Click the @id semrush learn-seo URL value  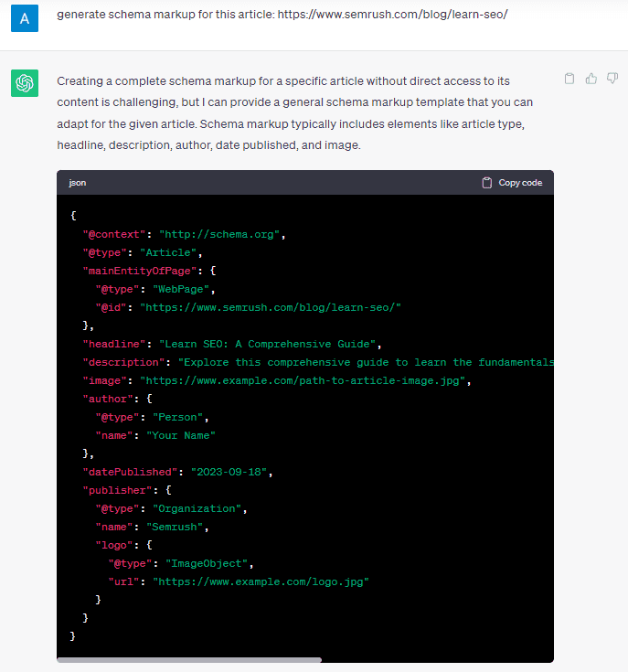[x=271, y=308]
